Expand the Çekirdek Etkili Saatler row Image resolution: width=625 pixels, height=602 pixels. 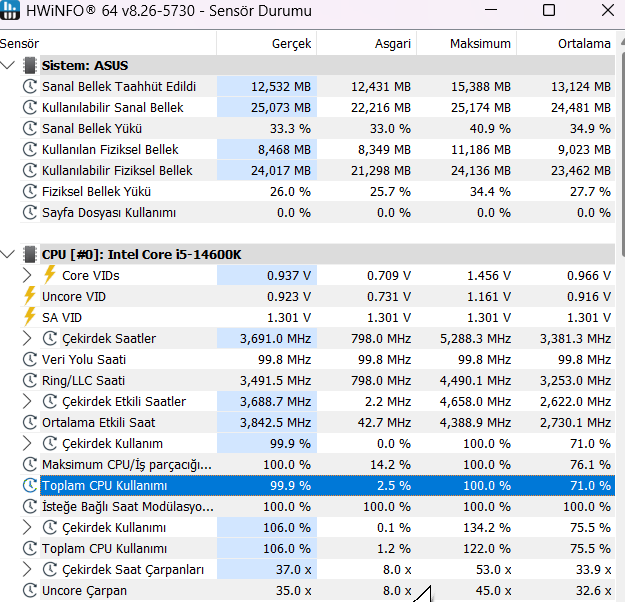(27, 401)
